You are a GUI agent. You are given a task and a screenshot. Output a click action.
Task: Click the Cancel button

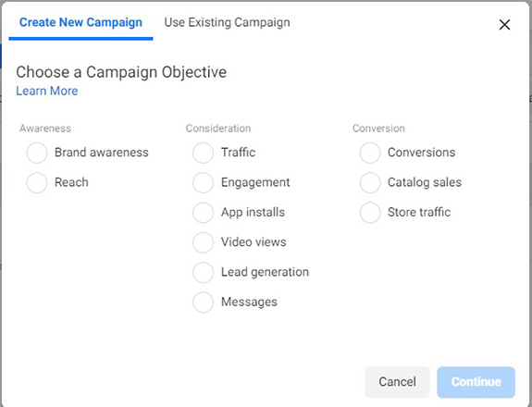397,382
